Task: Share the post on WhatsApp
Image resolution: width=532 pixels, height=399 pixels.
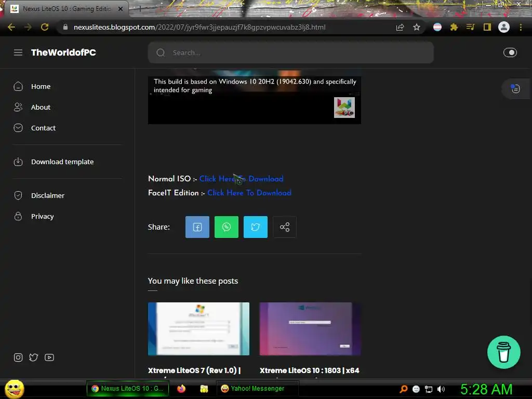Action: tap(227, 227)
